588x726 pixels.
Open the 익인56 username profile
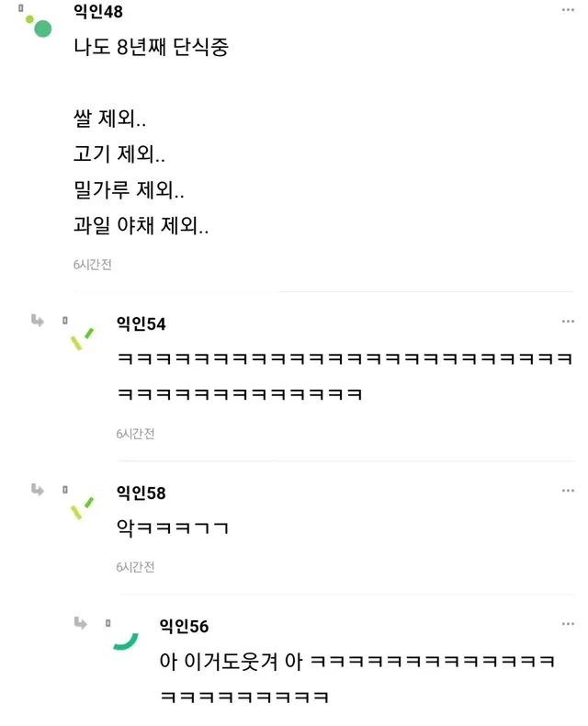(184, 626)
